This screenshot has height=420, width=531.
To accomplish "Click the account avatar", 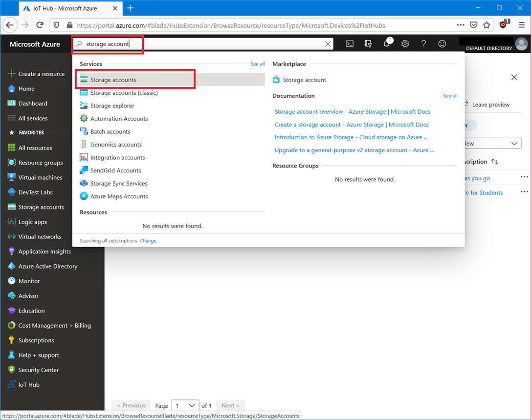I will pyautogui.click(x=522, y=44).
